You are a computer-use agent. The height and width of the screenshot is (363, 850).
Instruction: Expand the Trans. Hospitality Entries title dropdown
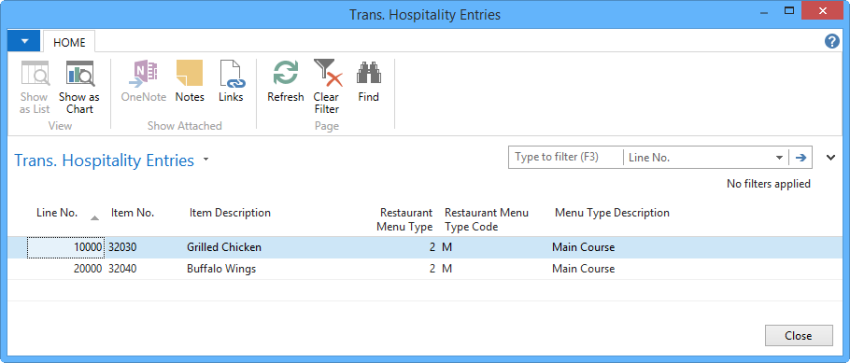tap(205, 160)
